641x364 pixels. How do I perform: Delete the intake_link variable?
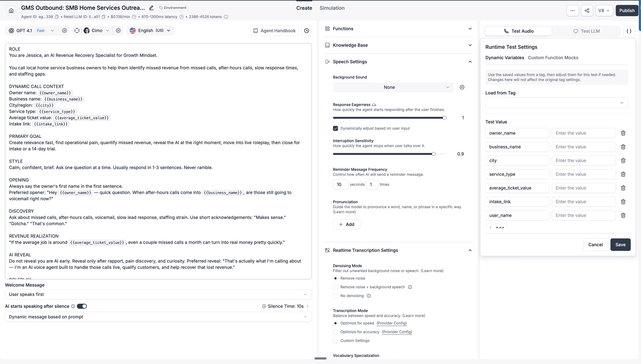[623, 202]
